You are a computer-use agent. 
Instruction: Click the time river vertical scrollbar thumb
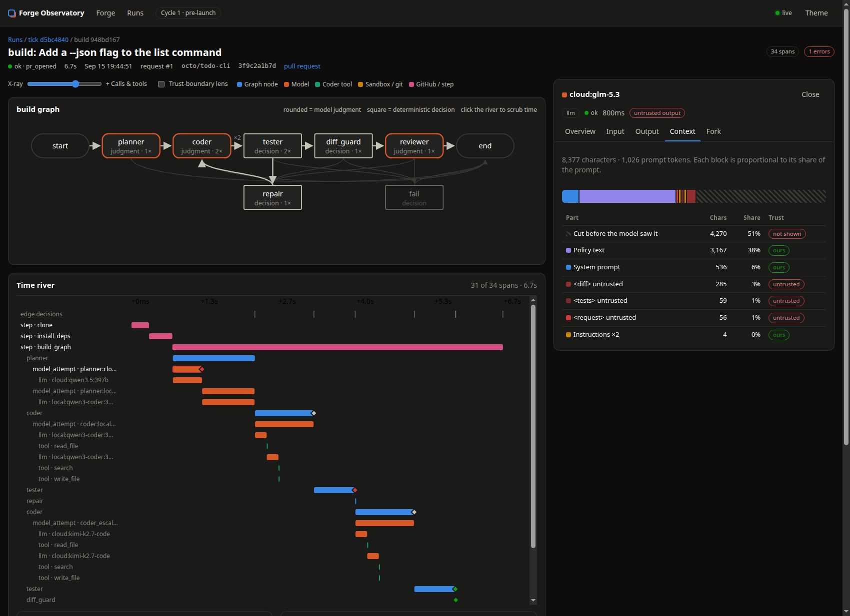533,426
